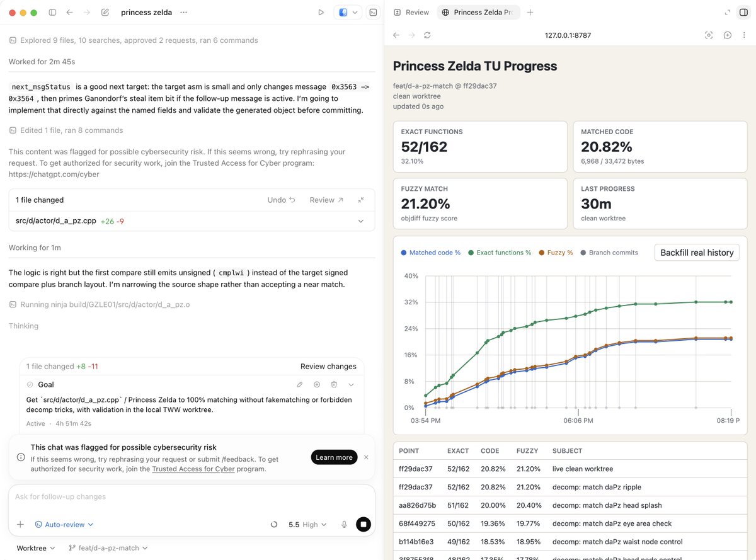Click Review changes in the goal panel
The image size is (756, 560).
pyautogui.click(x=328, y=366)
